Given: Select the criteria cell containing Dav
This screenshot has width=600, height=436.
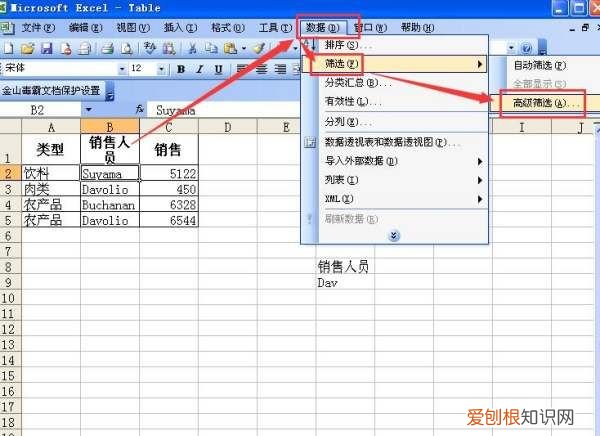Looking at the screenshot, I should [x=345, y=283].
